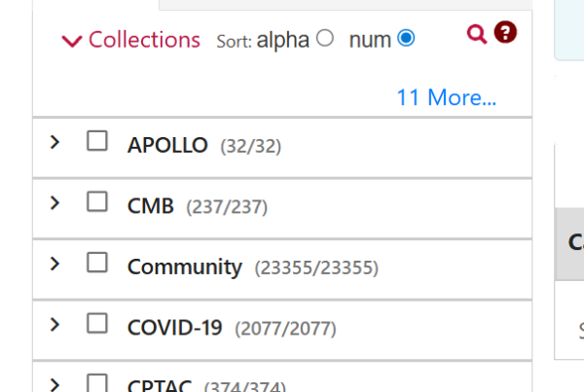Click the COVID-19 collection label
Viewport: 584px width, 392px height.
[174, 328]
